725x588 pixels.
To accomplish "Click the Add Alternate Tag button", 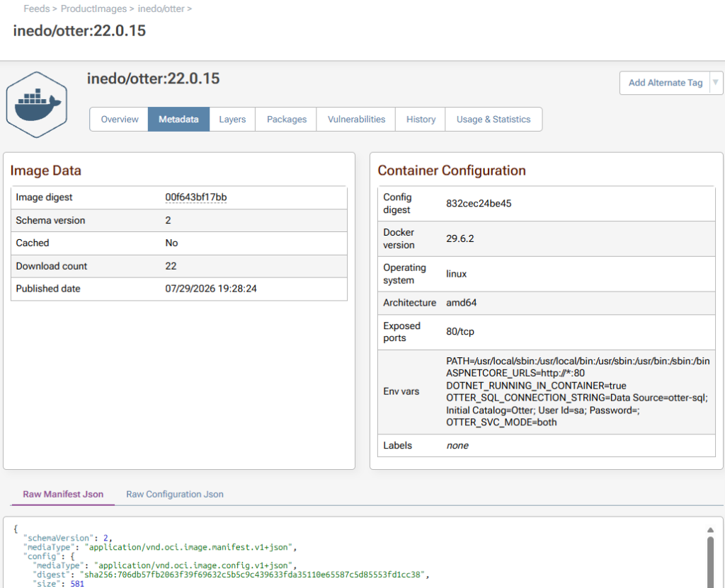I will point(665,83).
